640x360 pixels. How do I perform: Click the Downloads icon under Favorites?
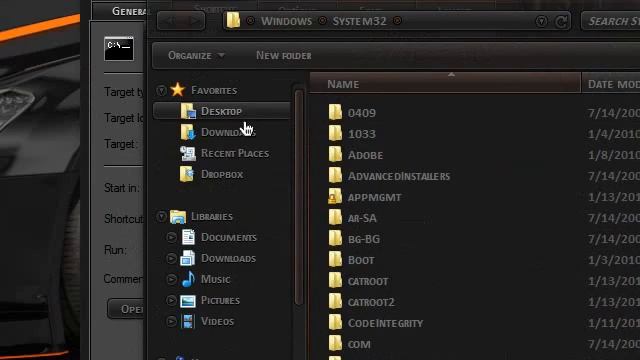(188, 132)
